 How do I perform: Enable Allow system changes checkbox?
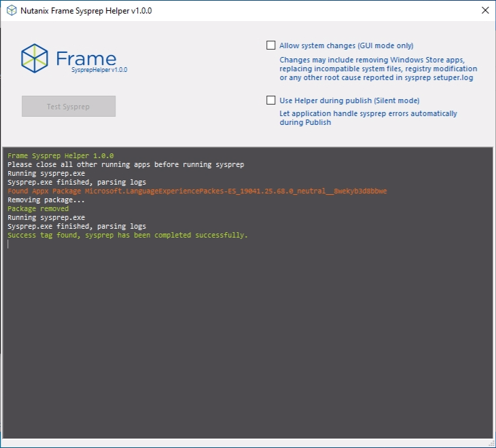[271, 45]
